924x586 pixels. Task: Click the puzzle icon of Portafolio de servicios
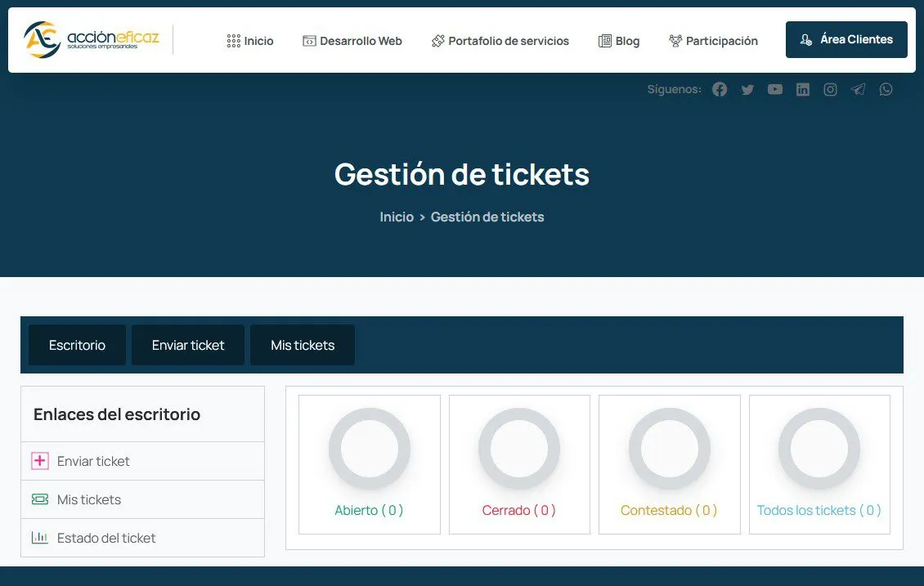point(437,41)
